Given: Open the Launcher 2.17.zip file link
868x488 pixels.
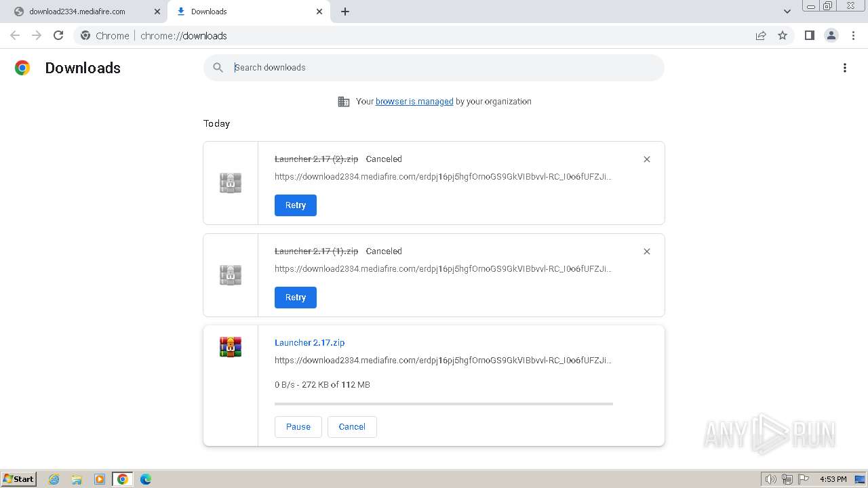Looking at the screenshot, I should [310, 343].
